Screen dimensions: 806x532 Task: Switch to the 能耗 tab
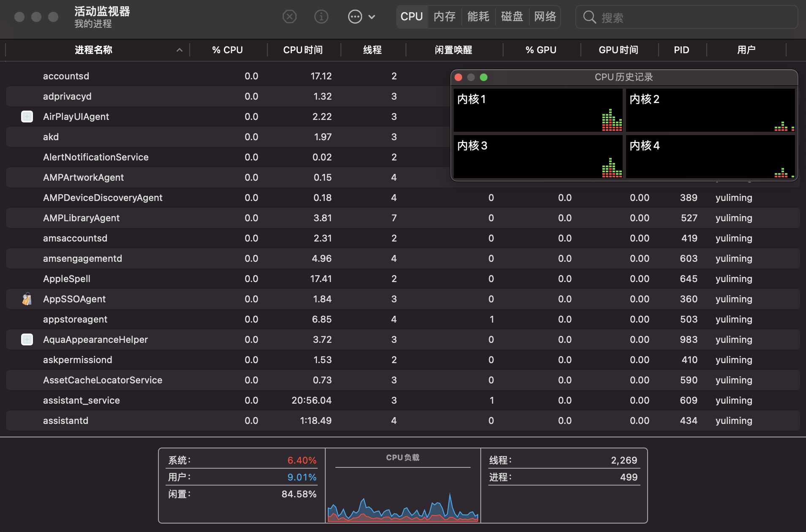coord(478,17)
